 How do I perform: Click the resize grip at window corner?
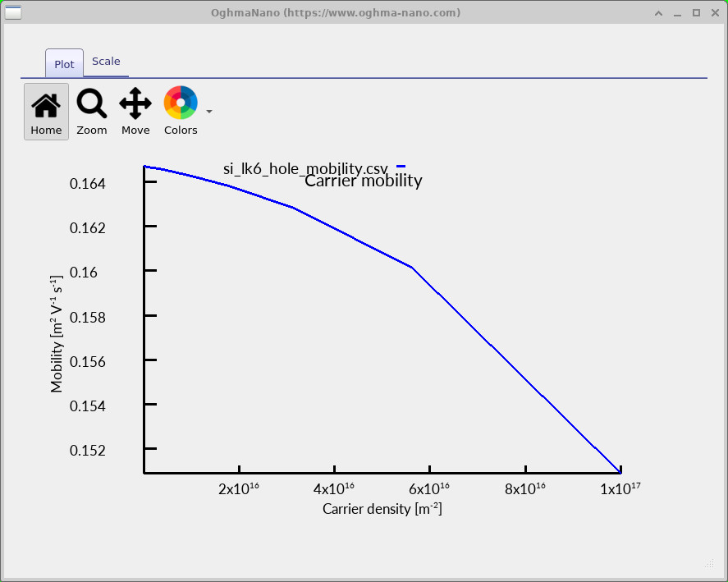(x=709, y=564)
